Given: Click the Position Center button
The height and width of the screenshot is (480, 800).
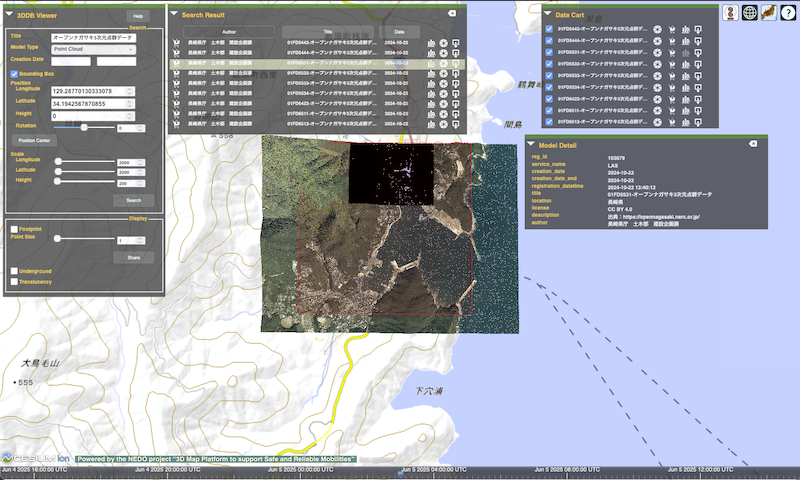Looking at the screenshot, I should [x=34, y=140].
